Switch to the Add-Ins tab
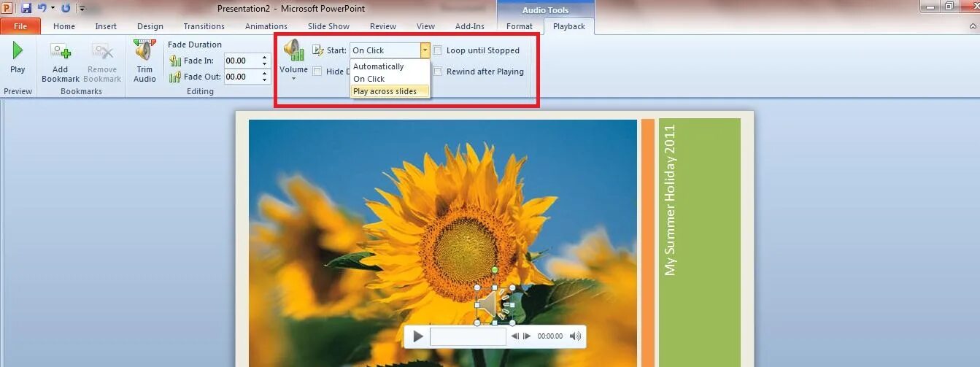The width and height of the screenshot is (980, 367). coord(470,26)
